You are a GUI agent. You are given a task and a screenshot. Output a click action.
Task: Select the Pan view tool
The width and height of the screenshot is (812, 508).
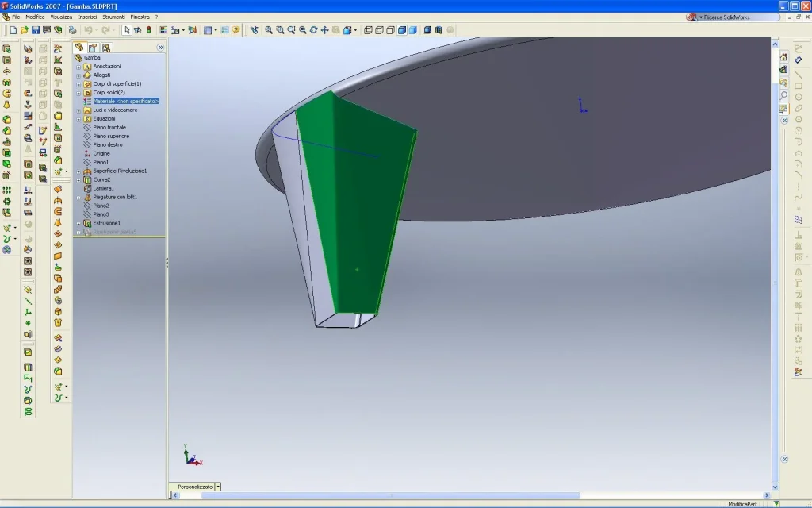[324, 30]
